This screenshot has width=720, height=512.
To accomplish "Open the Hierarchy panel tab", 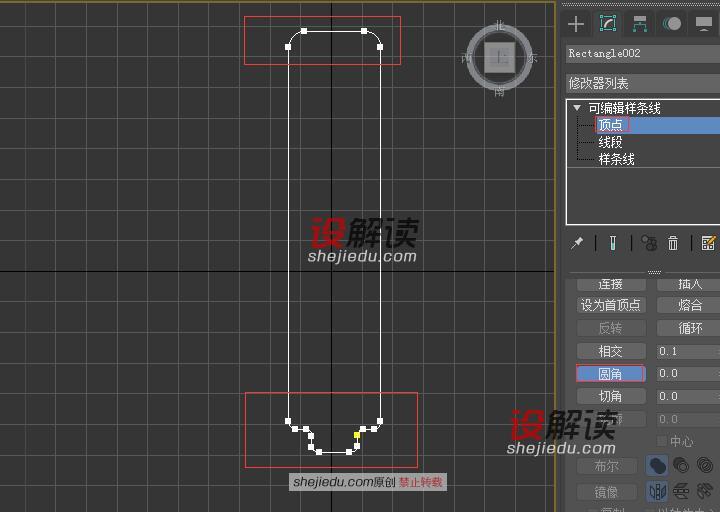I will (x=639, y=24).
